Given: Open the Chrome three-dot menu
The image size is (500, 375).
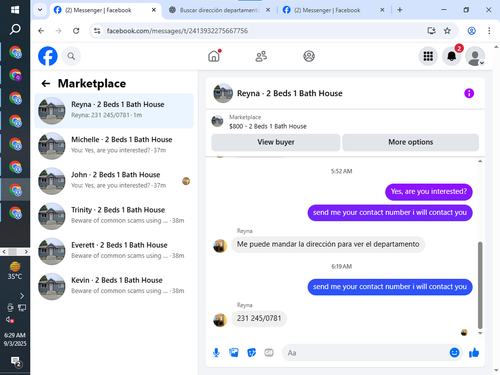Looking at the screenshot, I should pos(489,31).
